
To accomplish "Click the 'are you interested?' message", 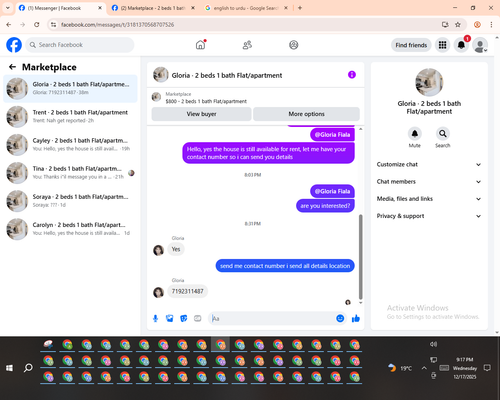I will click(x=325, y=206).
